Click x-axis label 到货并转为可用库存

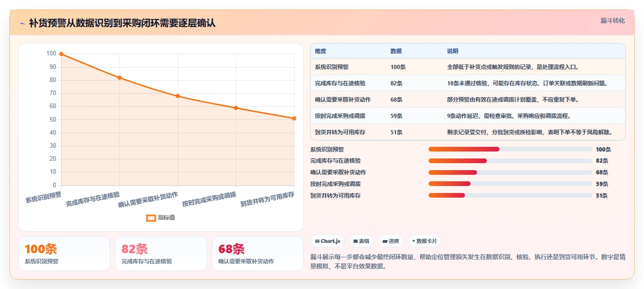click(x=267, y=199)
